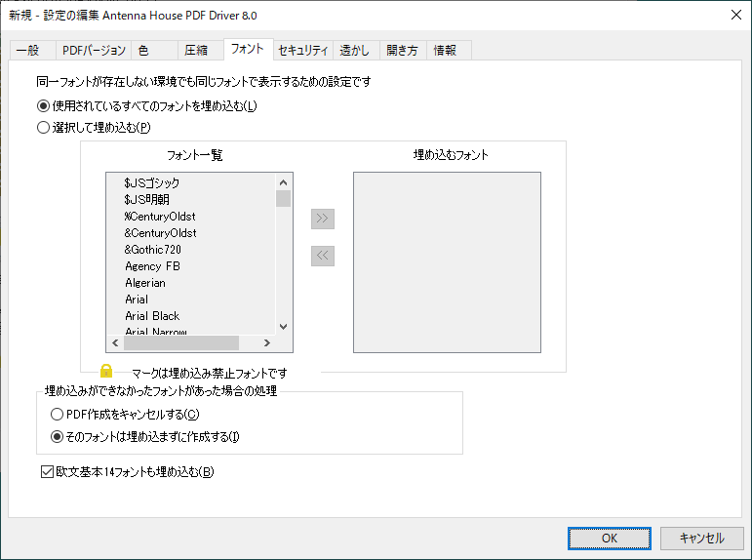Close the dialog with the X button
This screenshot has width=752, height=560.
pyautogui.click(x=736, y=15)
